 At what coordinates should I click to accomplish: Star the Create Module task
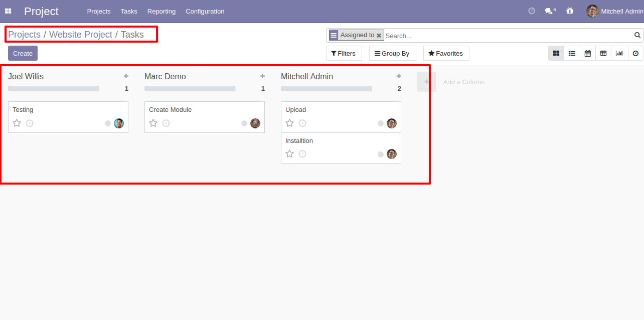(153, 123)
